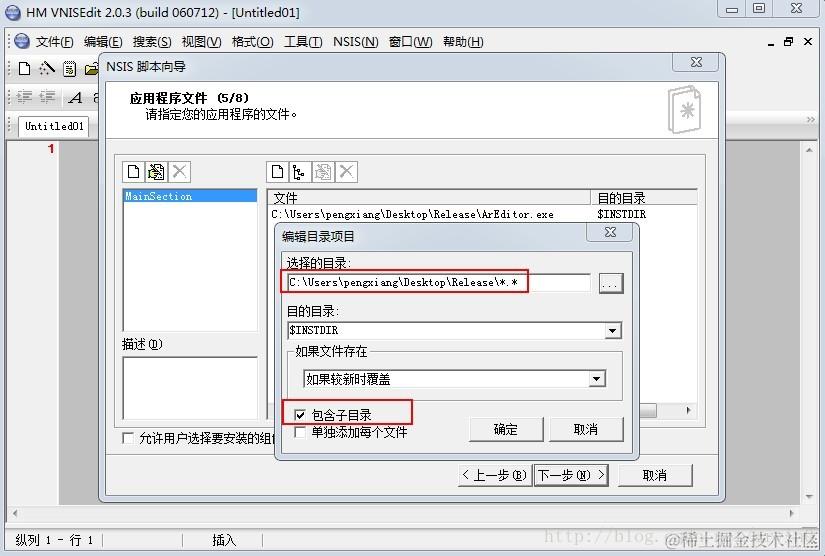Click the first indent icon in the format toolbar
The width and height of the screenshot is (825, 556).
pyautogui.click(x=24, y=97)
